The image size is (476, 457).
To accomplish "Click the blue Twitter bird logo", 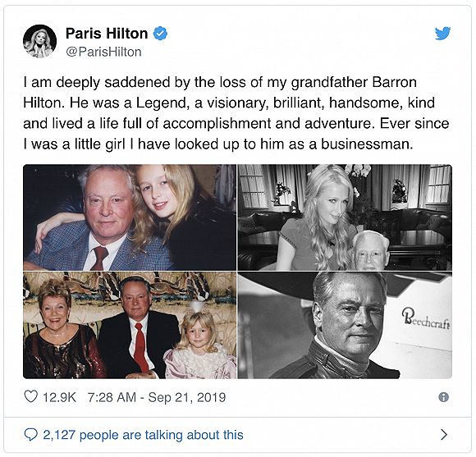I will click(x=442, y=34).
